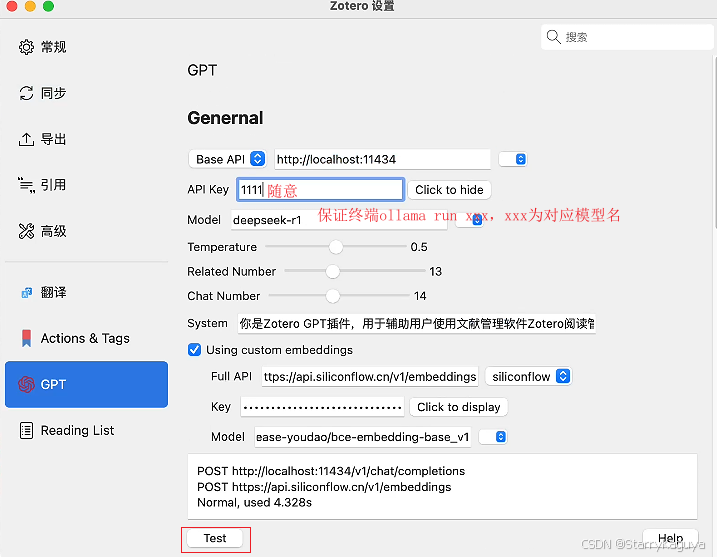Click the settings search field
The height and width of the screenshot is (557, 717).
pos(627,37)
